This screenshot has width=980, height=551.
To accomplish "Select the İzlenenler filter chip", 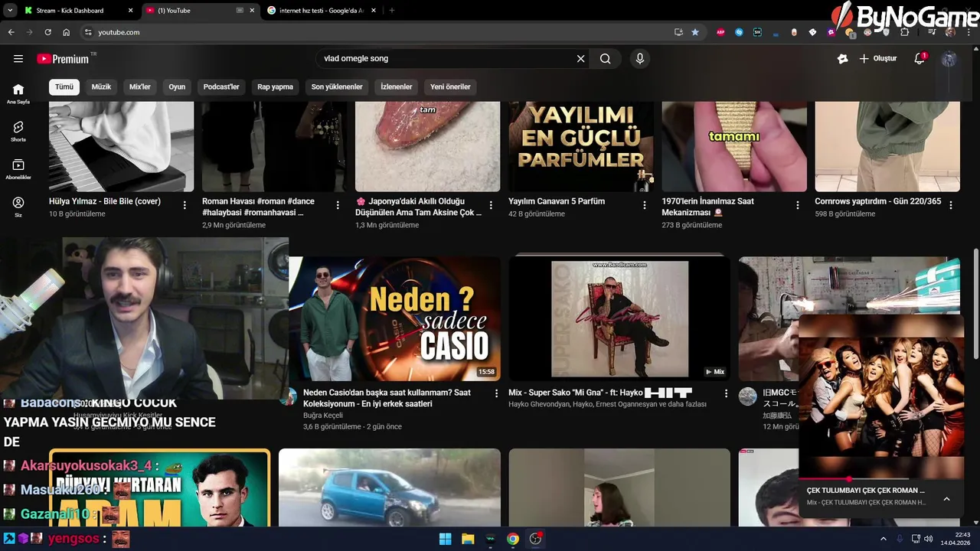I will point(397,86).
